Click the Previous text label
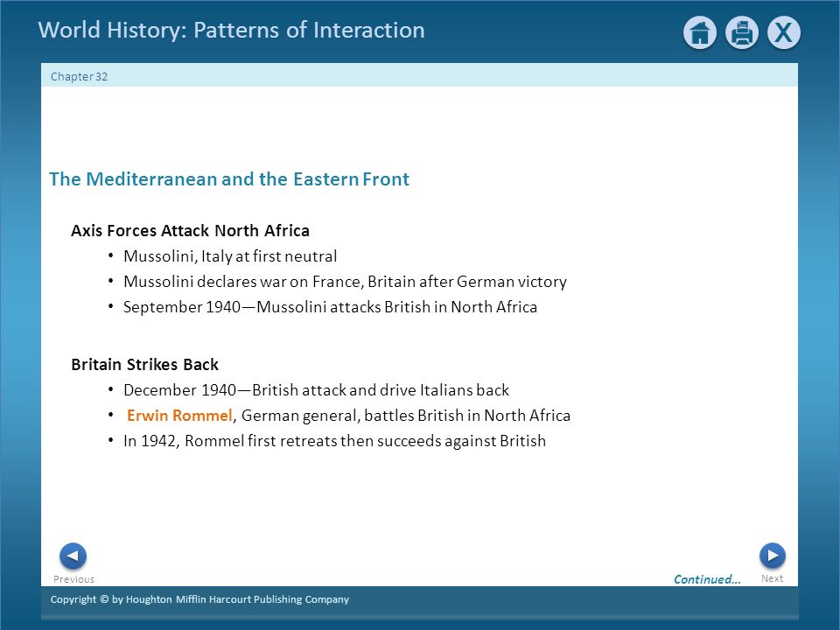The height and width of the screenshot is (630, 840). pyautogui.click(x=73, y=579)
